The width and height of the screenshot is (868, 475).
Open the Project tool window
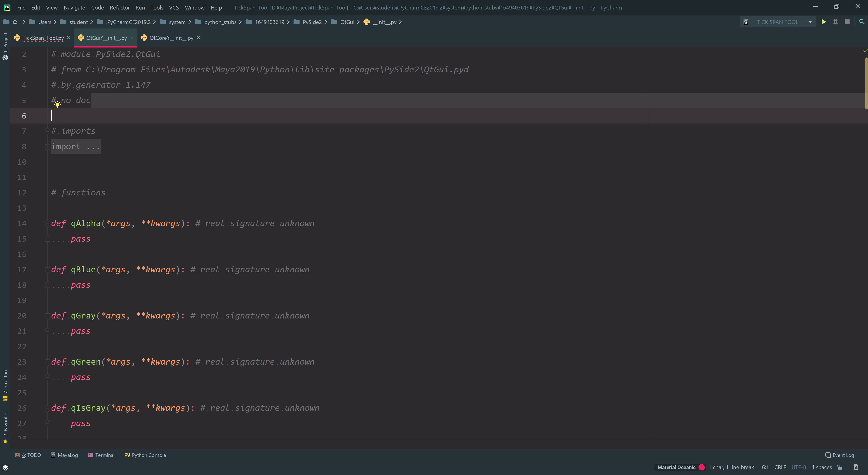5,46
